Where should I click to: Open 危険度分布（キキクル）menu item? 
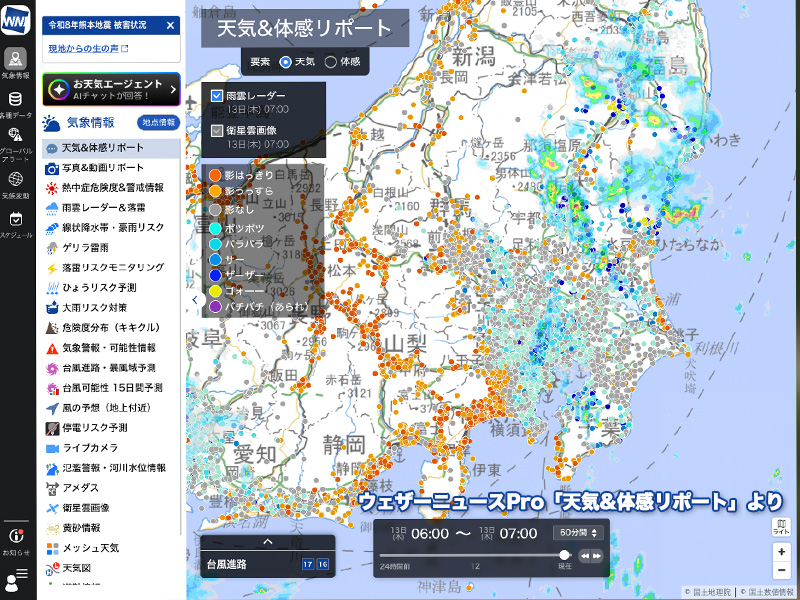pyautogui.click(x=111, y=328)
